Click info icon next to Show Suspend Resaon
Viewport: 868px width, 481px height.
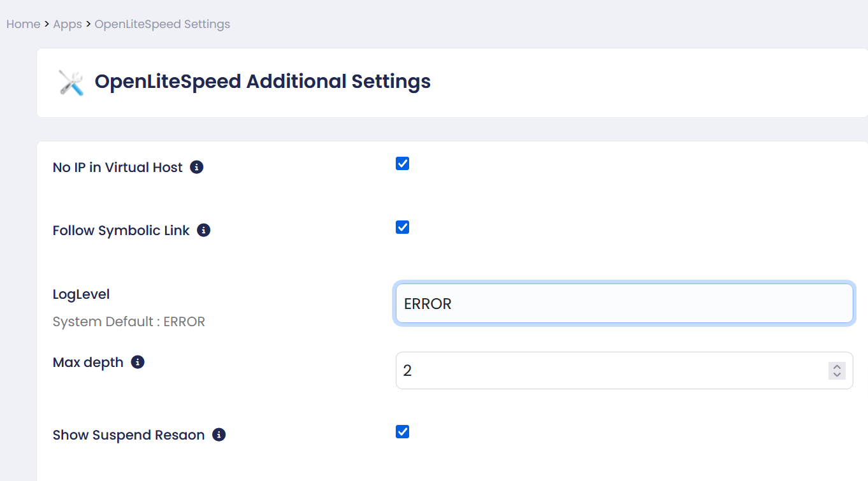tap(219, 435)
